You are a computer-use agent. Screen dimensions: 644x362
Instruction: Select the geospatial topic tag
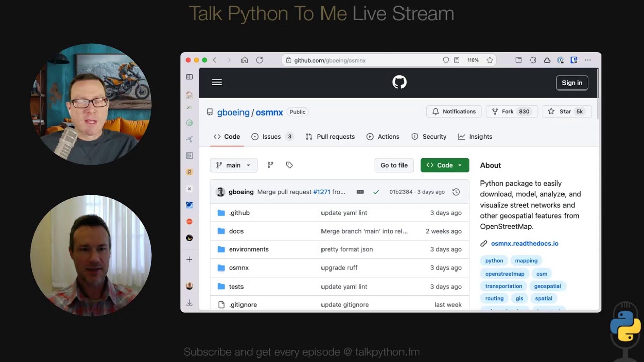point(547,286)
